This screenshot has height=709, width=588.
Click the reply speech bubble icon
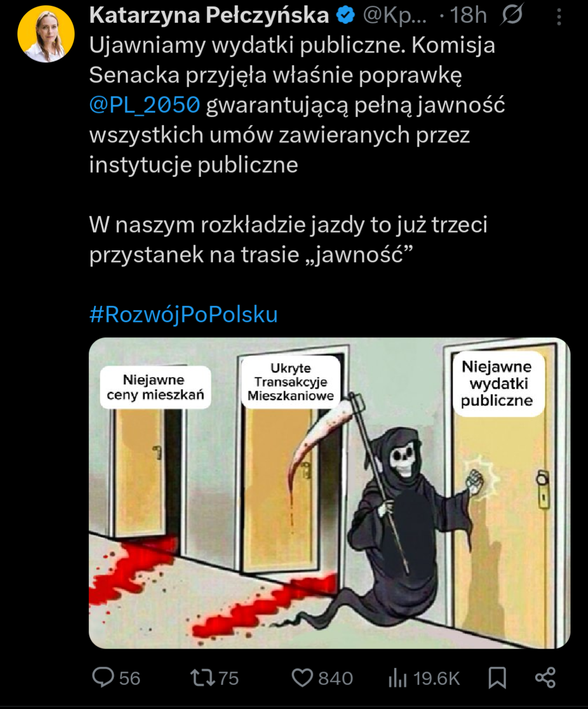(103, 677)
